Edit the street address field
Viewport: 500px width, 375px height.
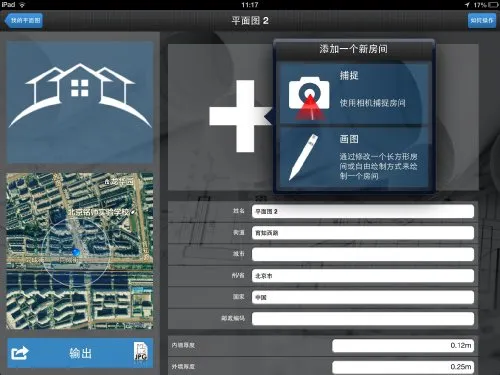tap(363, 233)
